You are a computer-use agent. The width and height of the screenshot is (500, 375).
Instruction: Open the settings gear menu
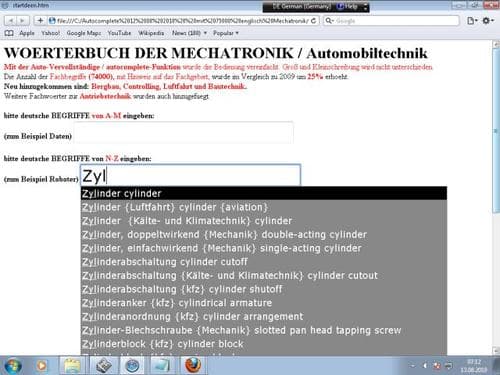488,21
